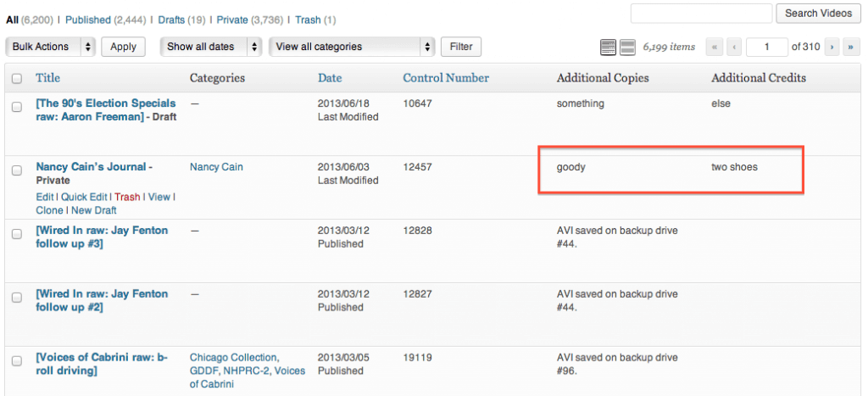Screen dimensions: 868x396
Task: Click Quick Edit under Nancy Cain's Journal
Action: coord(84,197)
